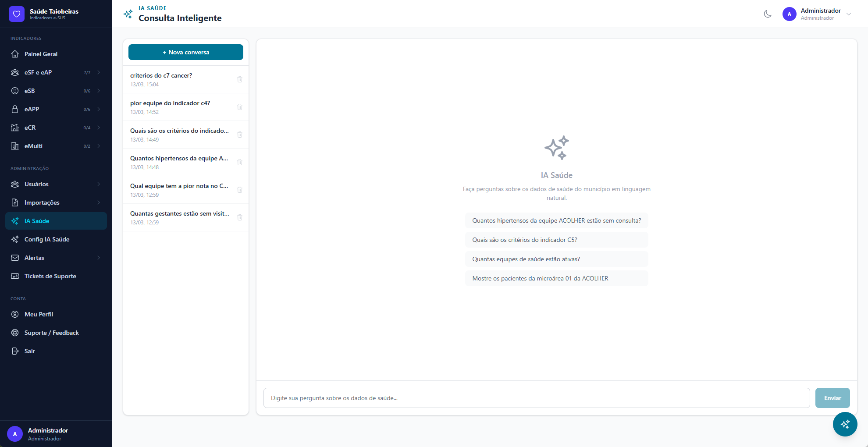
Task: Open Tickets de Suporte page
Action: [50, 276]
